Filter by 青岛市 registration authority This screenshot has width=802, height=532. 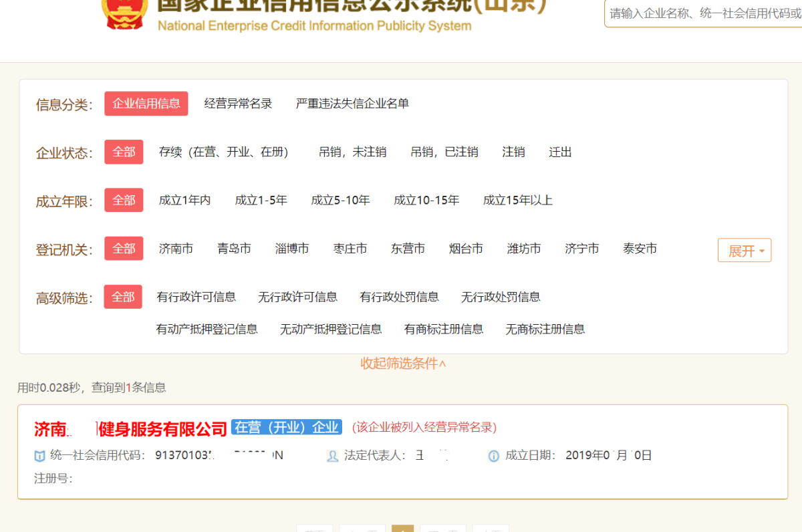pos(234,249)
